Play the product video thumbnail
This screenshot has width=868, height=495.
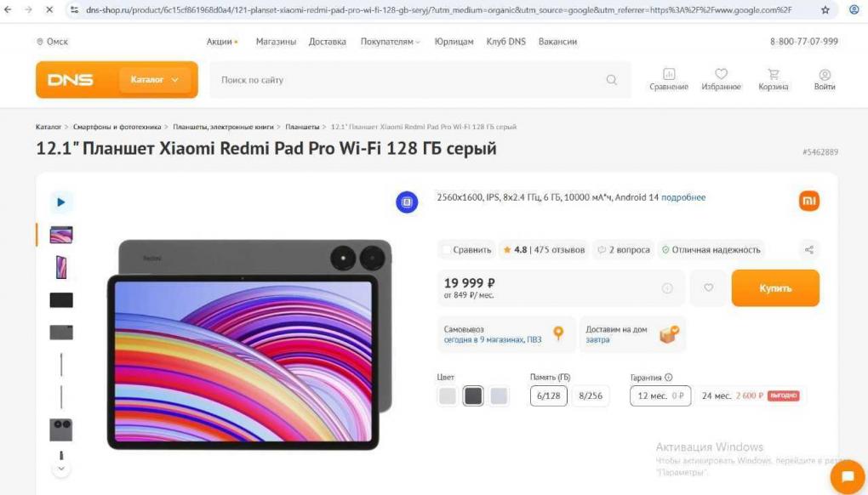[61, 202]
